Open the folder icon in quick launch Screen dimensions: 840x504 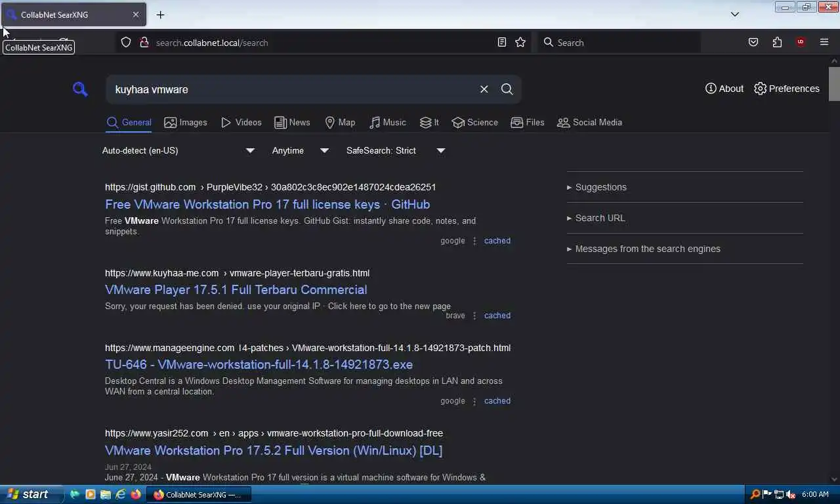(105, 495)
